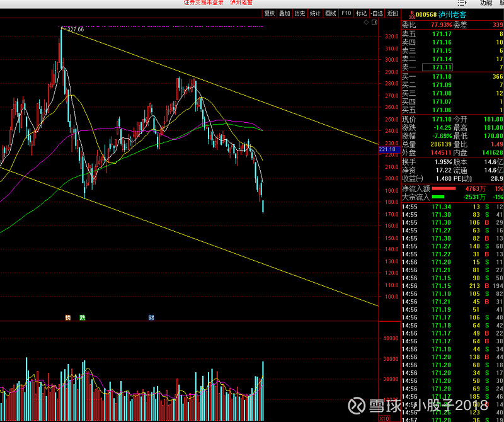Click the 叠加 overlay button
This screenshot has height=422, width=504.
coord(285,13)
